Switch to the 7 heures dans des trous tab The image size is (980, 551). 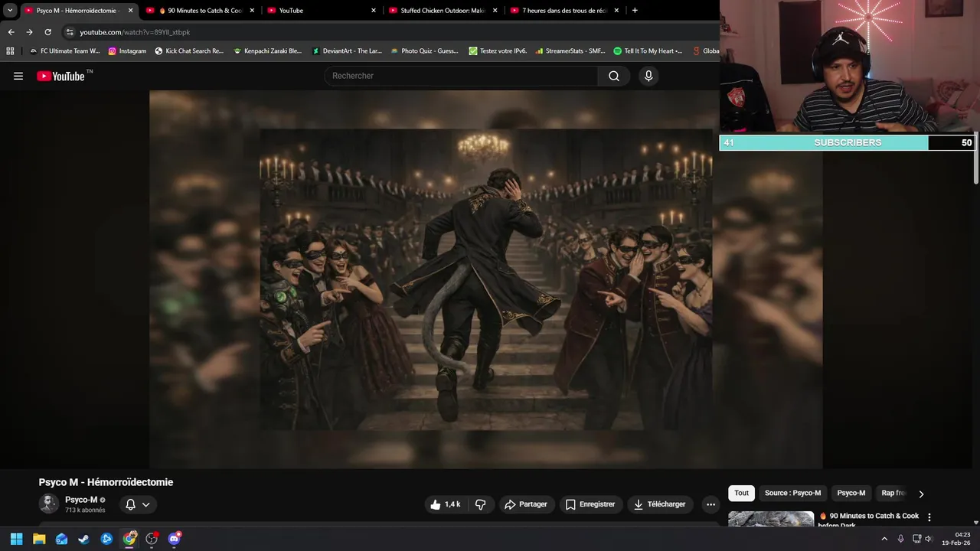pos(565,11)
